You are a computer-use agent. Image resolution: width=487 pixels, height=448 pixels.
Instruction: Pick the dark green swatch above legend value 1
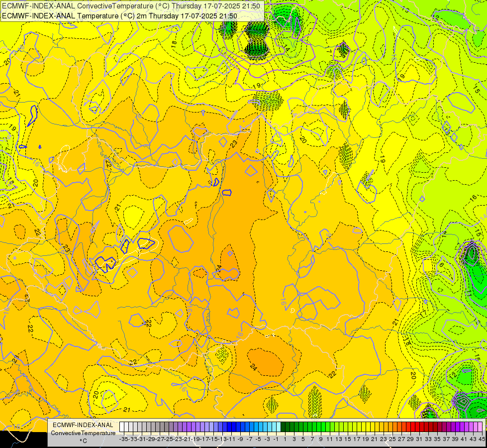(283, 427)
